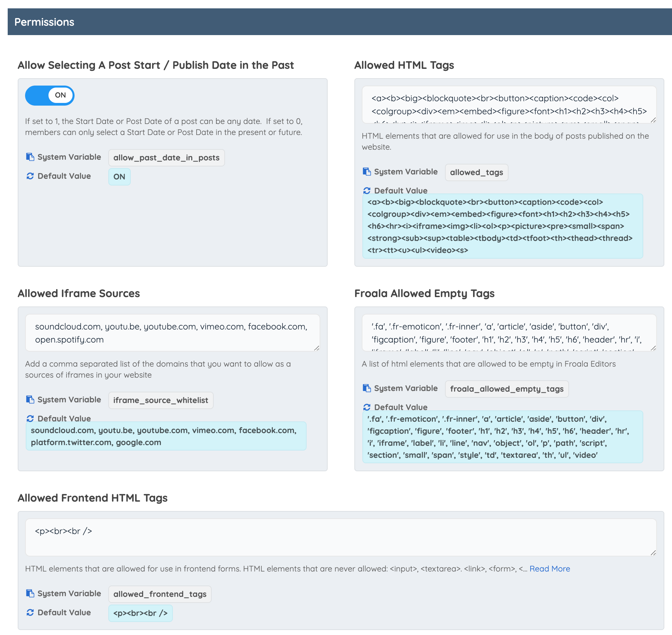The width and height of the screenshot is (672, 635).
Task: Click inside the Allowed Frontend HTML Tags textarea
Action: (341, 537)
